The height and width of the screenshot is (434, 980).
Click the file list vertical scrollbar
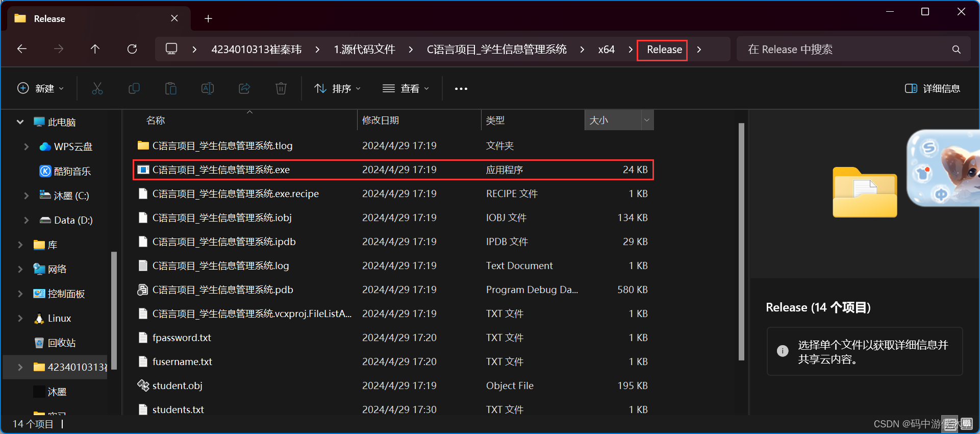(x=741, y=241)
